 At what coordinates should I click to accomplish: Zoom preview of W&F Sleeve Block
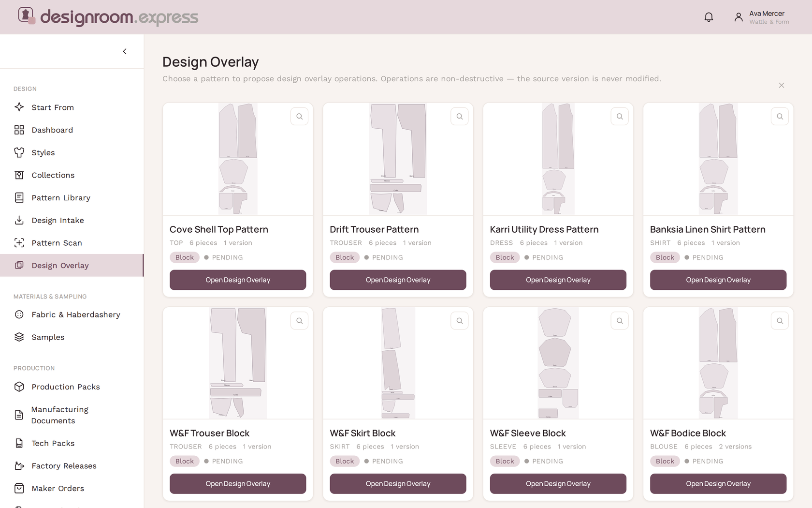point(620,320)
